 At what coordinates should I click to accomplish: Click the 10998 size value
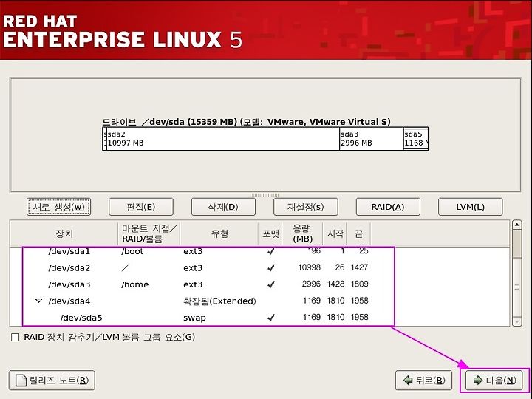click(x=309, y=267)
